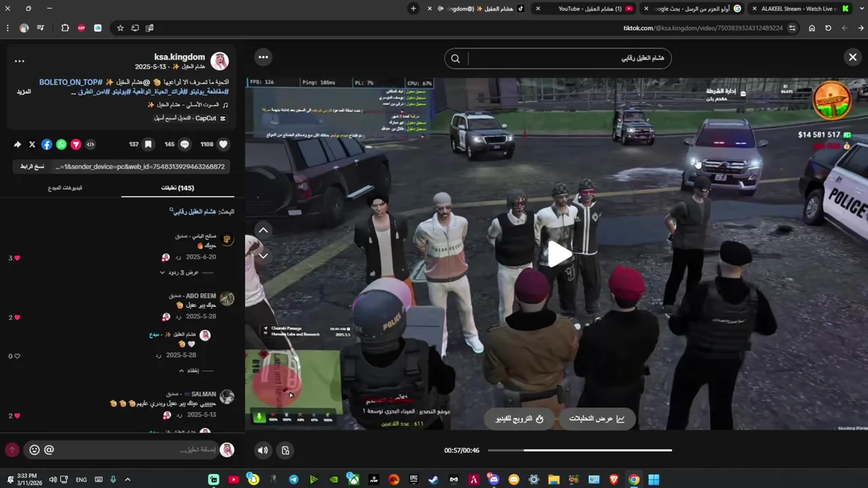Switch to the creator videos tab
Image resolution: width=868 pixels, height=488 pixels.
[x=65, y=188]
